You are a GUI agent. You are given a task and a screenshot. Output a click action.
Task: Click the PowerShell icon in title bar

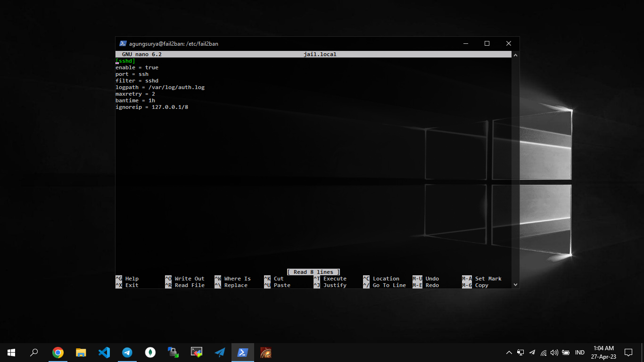pyautogui.click(x=123, y=44)
